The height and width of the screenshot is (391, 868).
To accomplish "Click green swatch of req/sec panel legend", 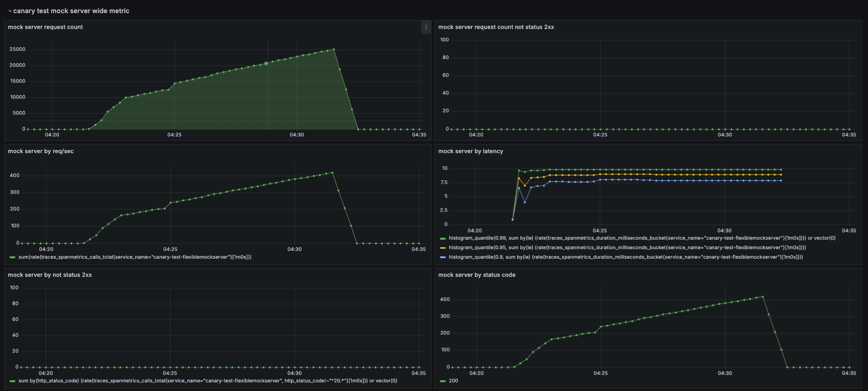I will click(13, 257).
